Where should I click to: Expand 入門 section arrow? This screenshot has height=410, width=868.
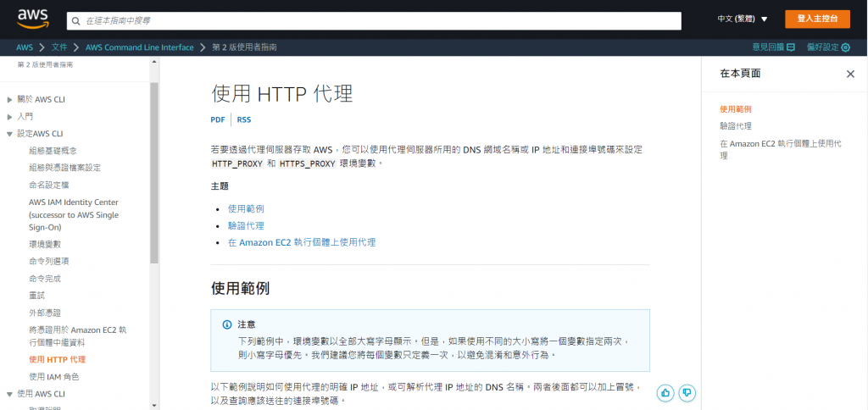click(9, 117)
